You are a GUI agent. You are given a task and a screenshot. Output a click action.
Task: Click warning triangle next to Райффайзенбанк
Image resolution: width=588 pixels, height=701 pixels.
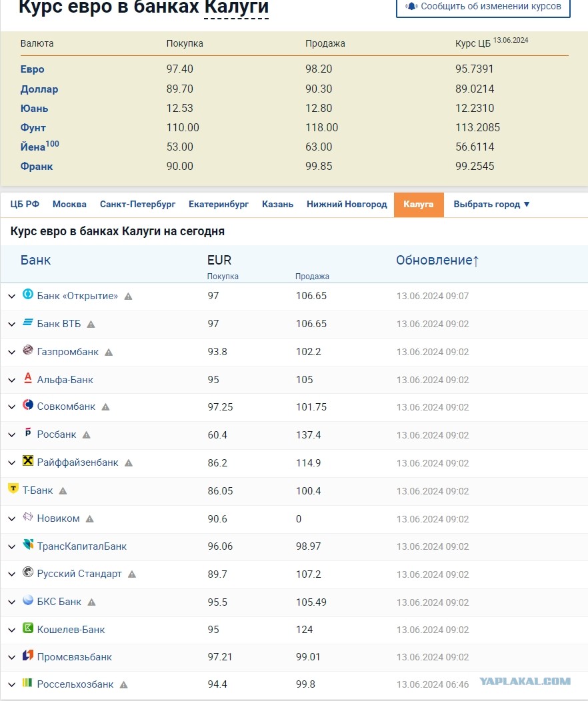129,462
